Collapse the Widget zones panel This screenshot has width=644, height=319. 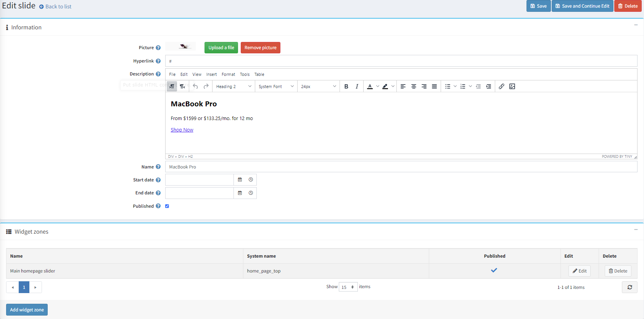[636, 230]
